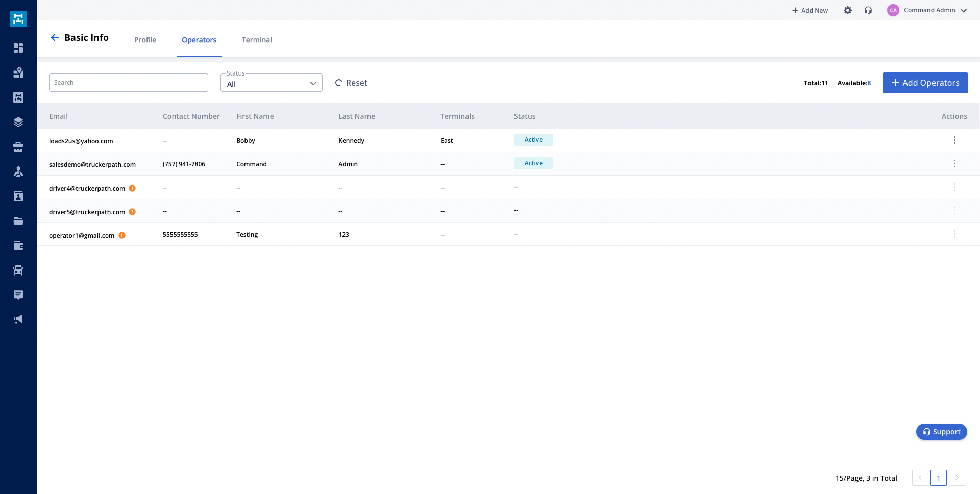The height and width of the screenshot is (494, 980).
Task: Switch to the Terminal tab
Action: [257, 40]
